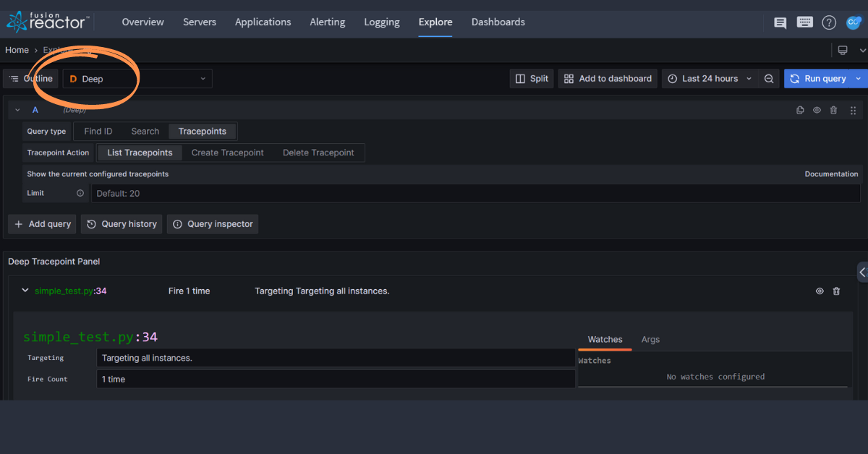The image size is (868, 454).
Task: Toggle visibility of the simple_test.py:34 tracepoint
Action: [x=820, y=291]
